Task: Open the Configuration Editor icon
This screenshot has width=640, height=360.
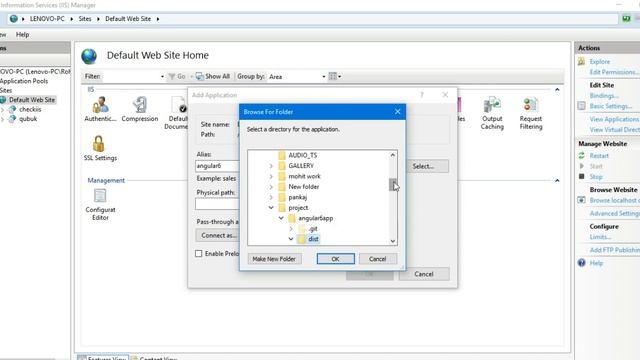Action: [100, 196]
